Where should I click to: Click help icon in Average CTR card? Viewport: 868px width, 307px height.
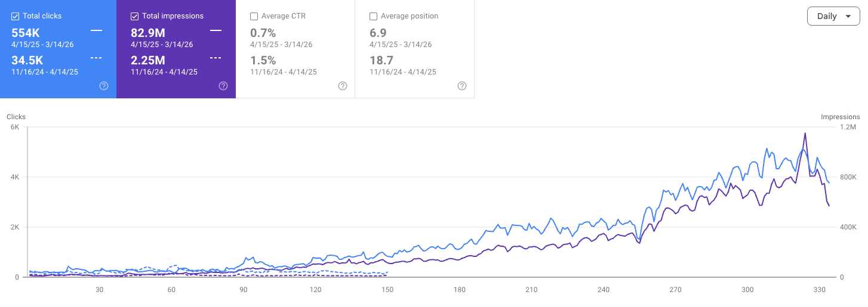(343, 86)
